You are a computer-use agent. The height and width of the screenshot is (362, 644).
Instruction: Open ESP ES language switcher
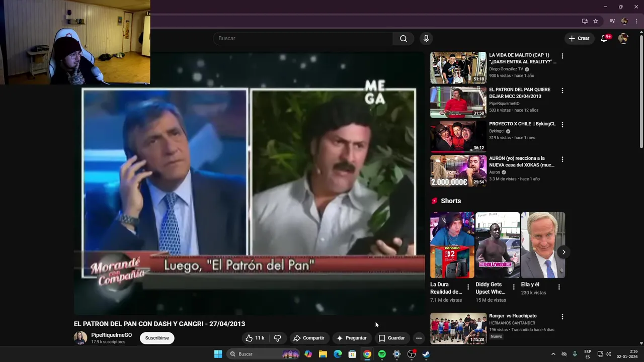588,354
